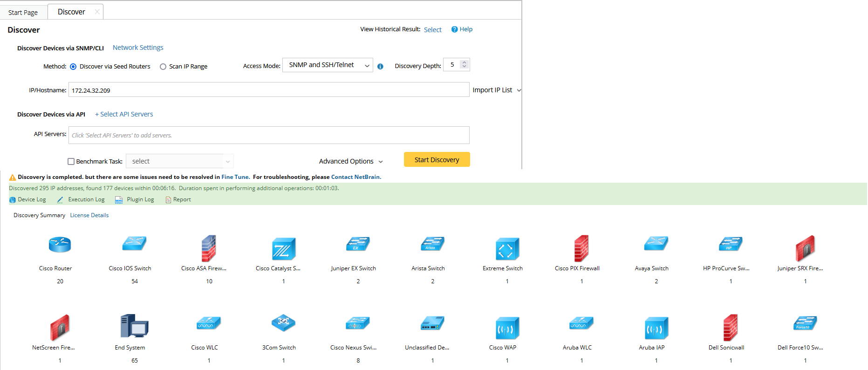The image size is (868, 370).
Task: Click the Cisco ASA Firewall count 10
Action: (209, 281)
